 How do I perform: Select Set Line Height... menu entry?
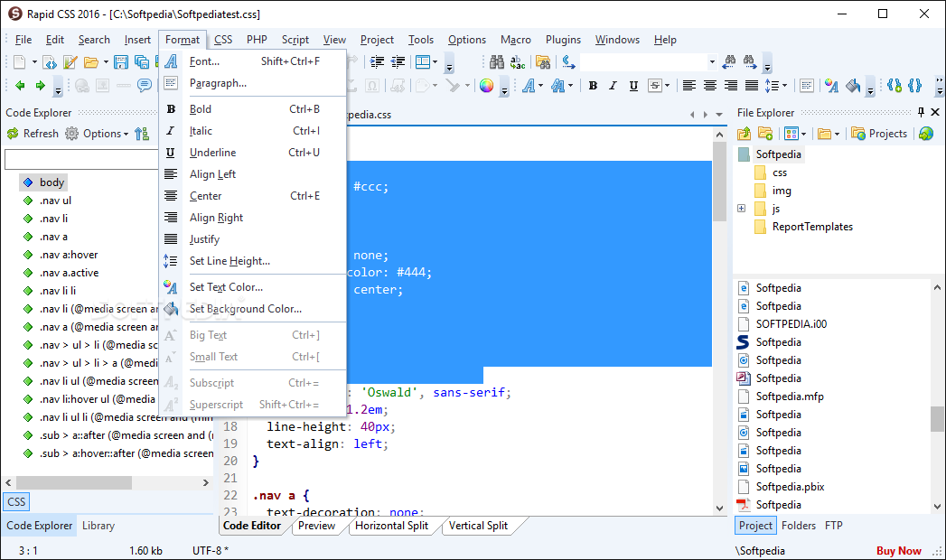point(253,261)
